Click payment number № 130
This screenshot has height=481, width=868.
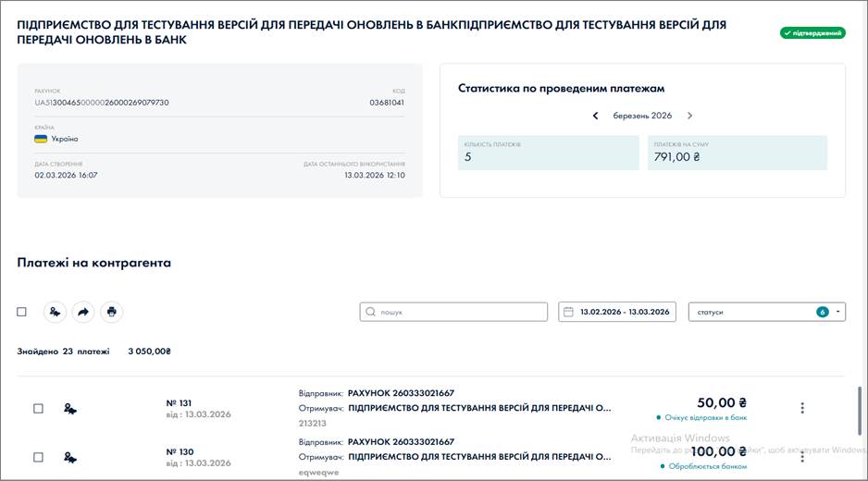180,451
